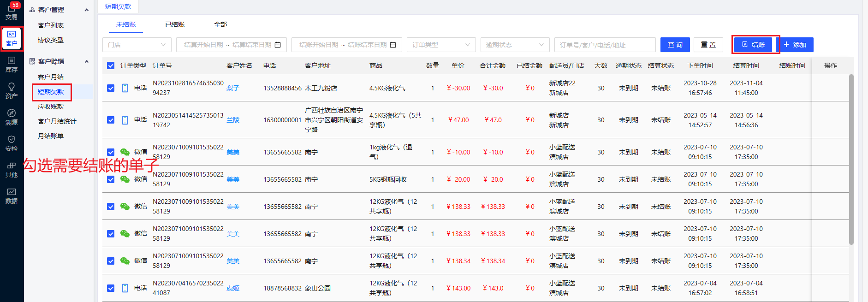The height and width of the screenshot is (302, 868).
Task: Open 月结账单 in sidebar
Action: click(51, 136)
